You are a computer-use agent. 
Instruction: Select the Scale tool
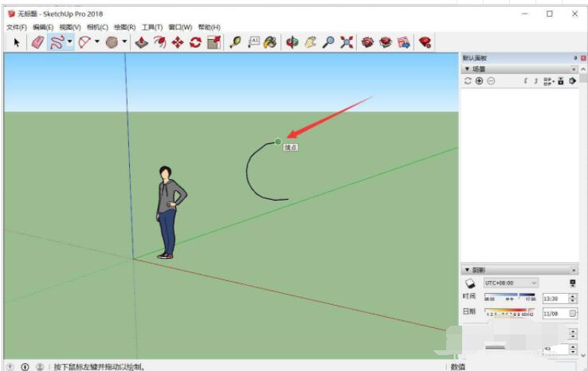click(214, 42)
